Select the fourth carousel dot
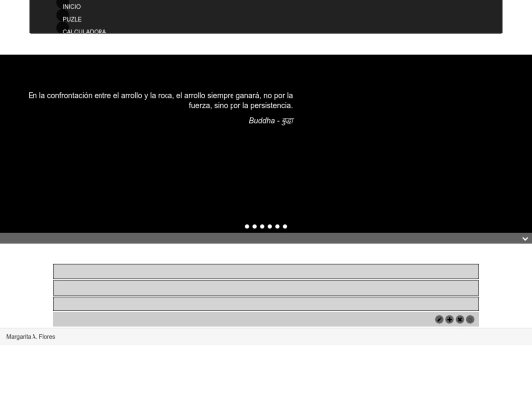This screenshot has width=532, height=399. click(x=270, y=226)
